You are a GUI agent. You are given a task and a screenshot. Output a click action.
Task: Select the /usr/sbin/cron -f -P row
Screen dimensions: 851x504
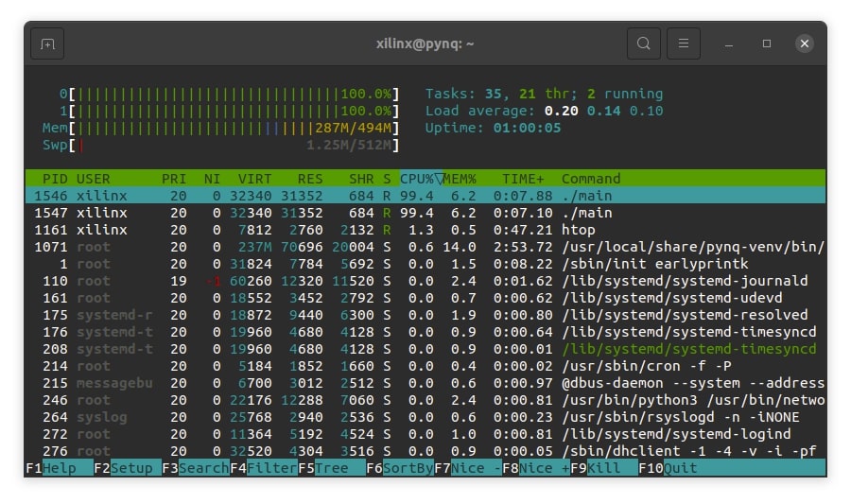tap(425, 366)
